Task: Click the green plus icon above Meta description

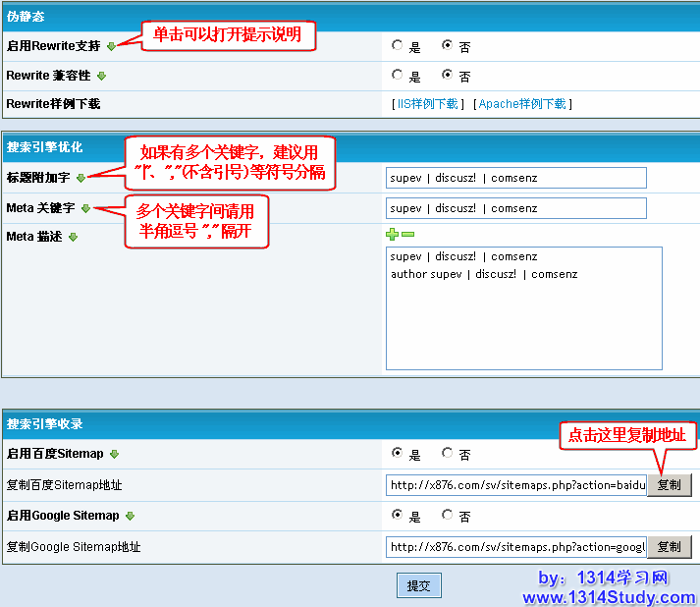Action: (392, 234)
